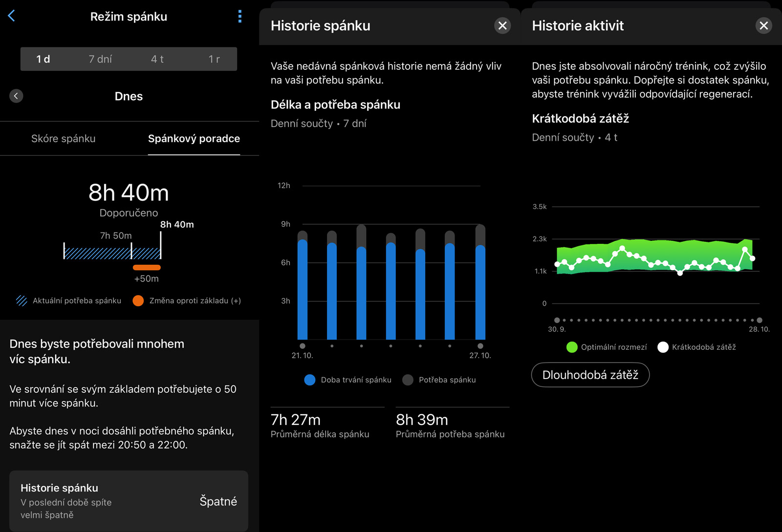Select the 4 t time range
782x532 pixels.
pos(157,59)
